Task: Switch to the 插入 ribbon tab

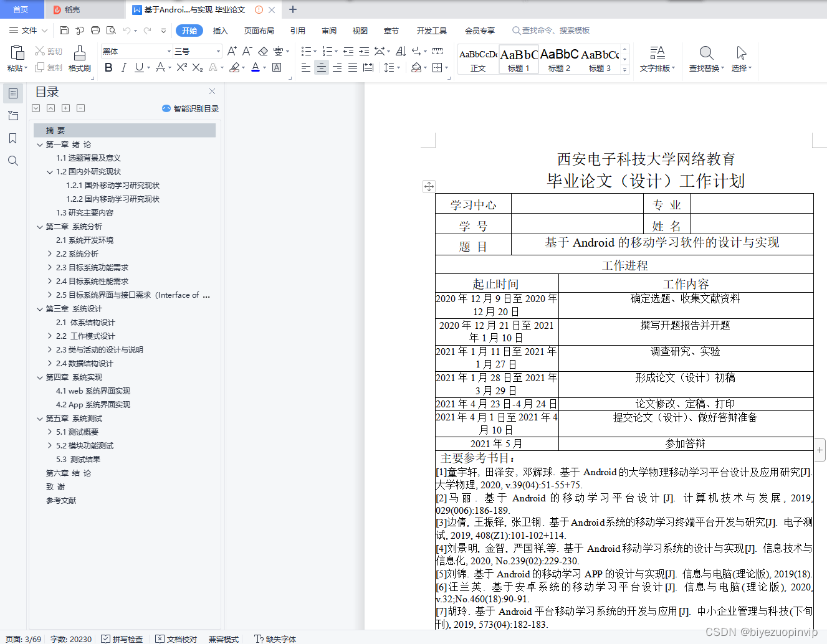Action: pyautogui.click(x=220, y=30)
